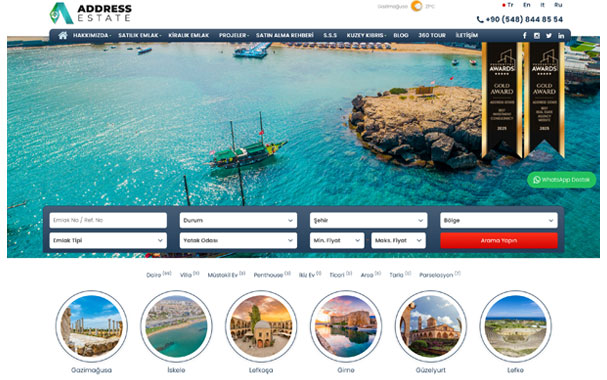Filter by Parselasyon property type
The width and height of the screenshot is (607, 380).
point(440,274)
